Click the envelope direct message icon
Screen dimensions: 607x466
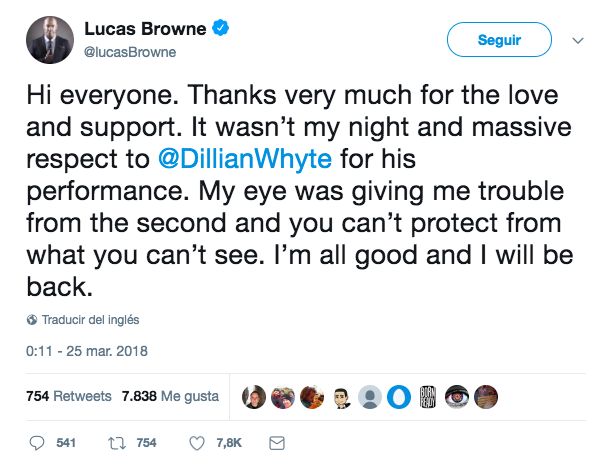[278, 442]
